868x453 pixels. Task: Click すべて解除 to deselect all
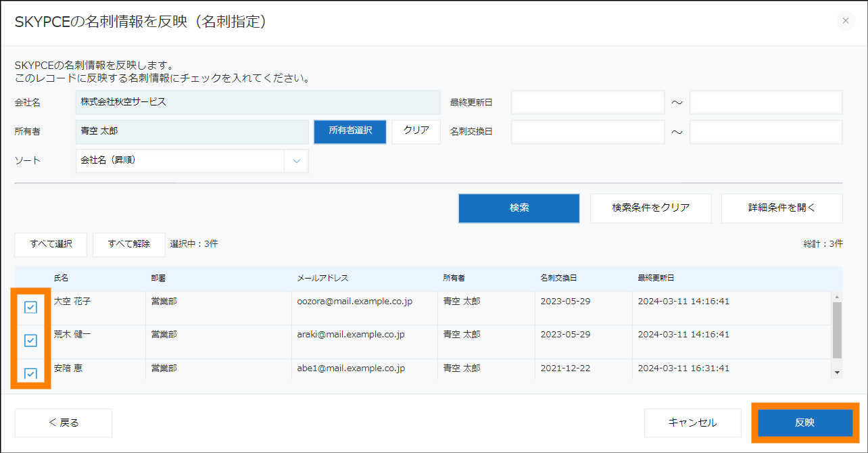click(128, 244)
